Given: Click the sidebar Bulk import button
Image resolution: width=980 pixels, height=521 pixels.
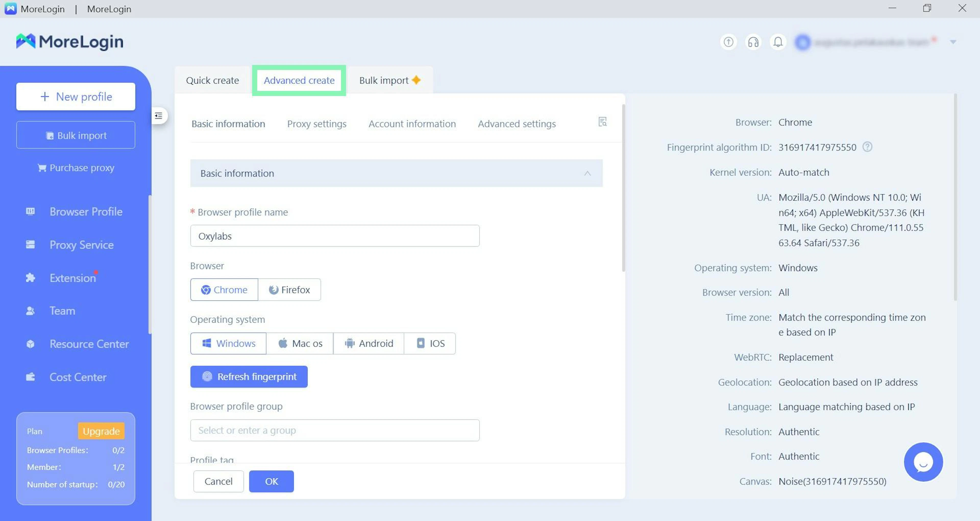Looking at the screenshot, I should (x=76, y=135).
